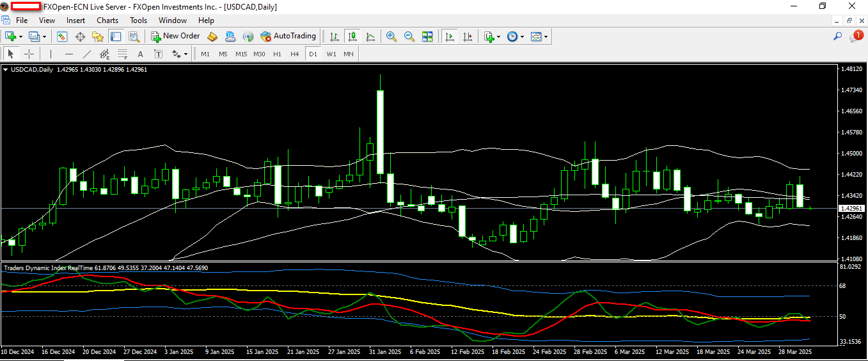Expand the Indicators dropdown arrow
The image size is (868, 361).
click(x=498, y=36)
